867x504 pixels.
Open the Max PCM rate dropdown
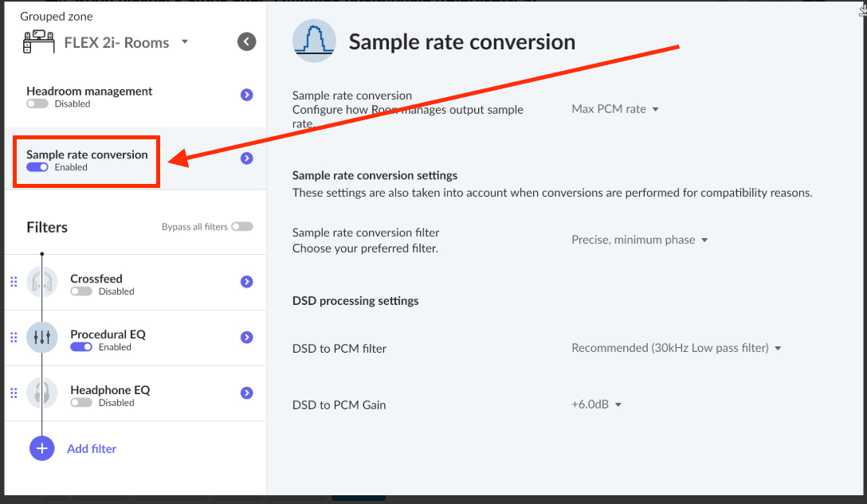point(615,109)
